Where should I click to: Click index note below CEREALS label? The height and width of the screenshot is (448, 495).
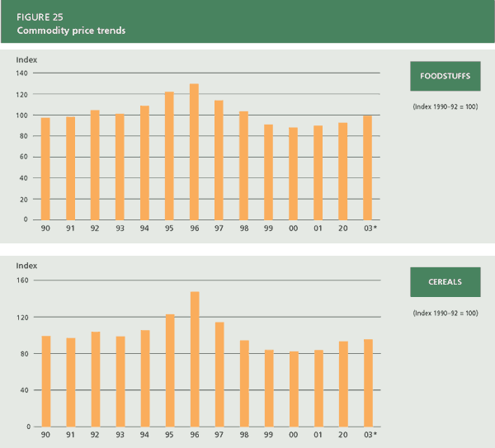tap(446, 314)
